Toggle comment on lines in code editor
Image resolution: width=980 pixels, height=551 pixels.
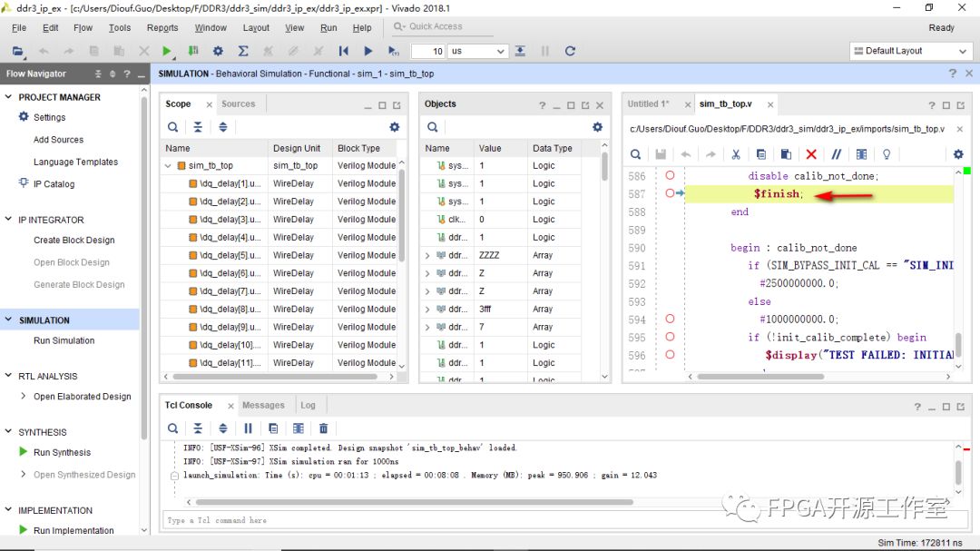click(x=837, y=154)
